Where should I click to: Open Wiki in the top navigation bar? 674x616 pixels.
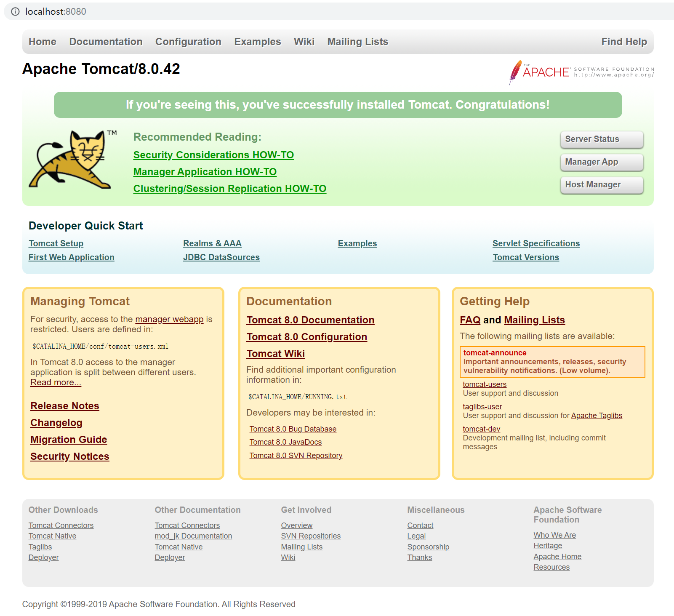304,42
